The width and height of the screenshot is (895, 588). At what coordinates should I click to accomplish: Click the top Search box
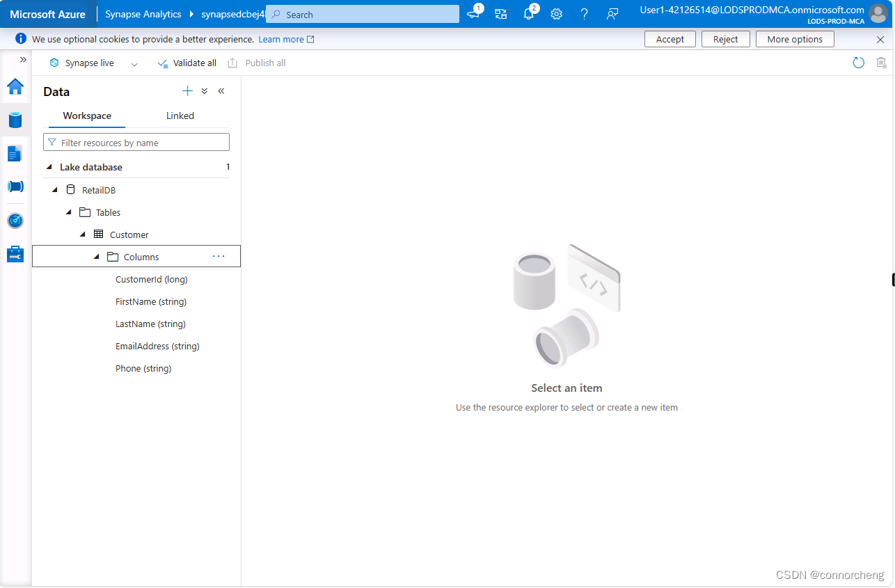pyautogui.click(x=363, y=14)
